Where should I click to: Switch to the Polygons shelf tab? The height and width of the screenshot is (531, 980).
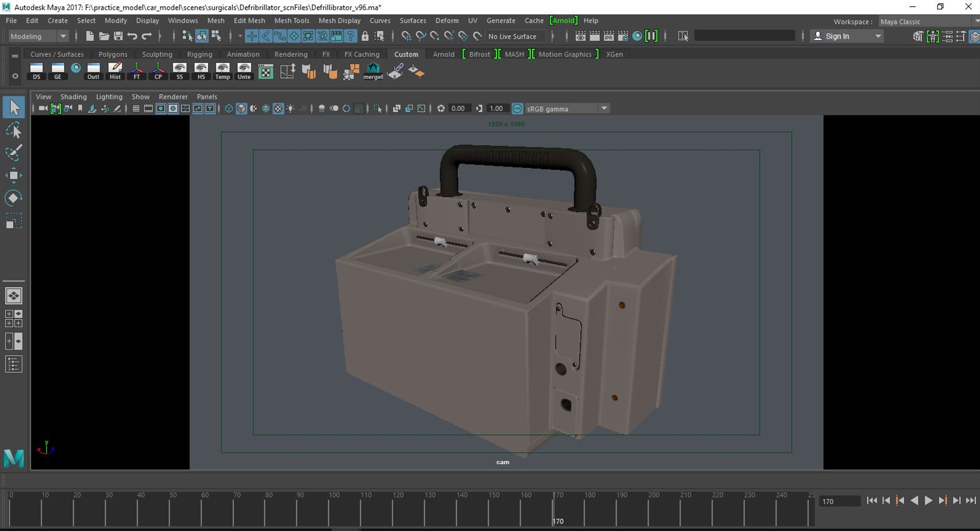pyautogui.click(x=113, y=54)
